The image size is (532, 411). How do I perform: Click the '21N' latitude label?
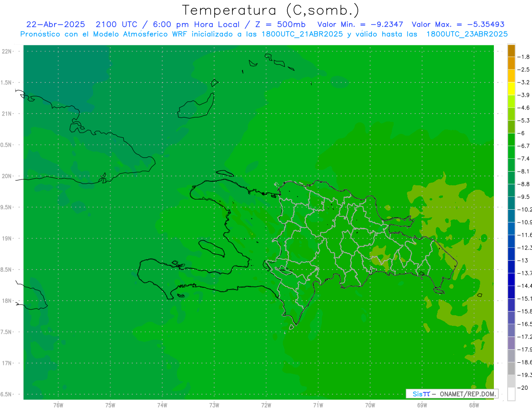point(7,114)
